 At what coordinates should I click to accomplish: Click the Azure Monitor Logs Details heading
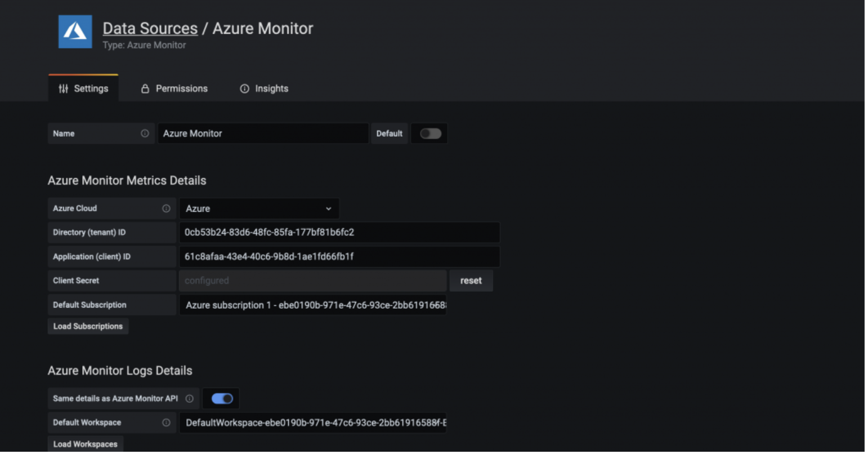(x=120, y=371)
